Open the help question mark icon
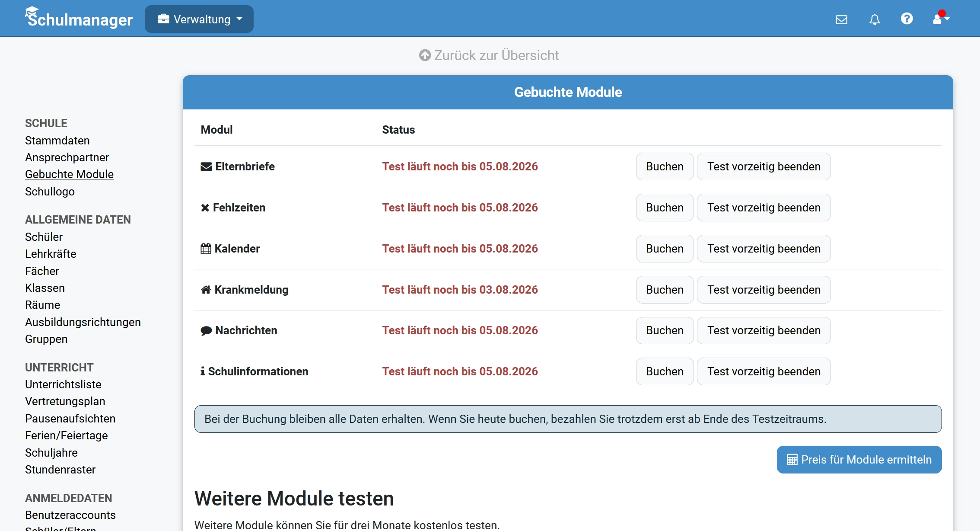 click(907, 19)
